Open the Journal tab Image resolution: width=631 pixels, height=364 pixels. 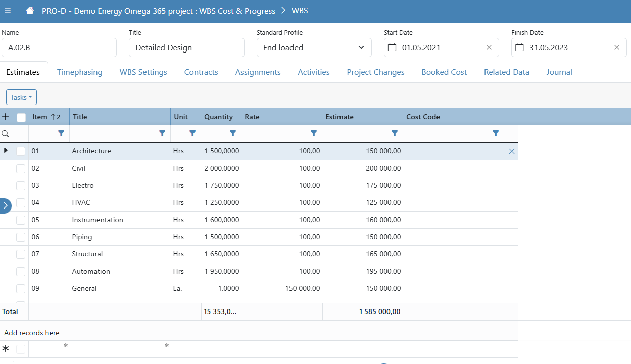coord(559,72)
